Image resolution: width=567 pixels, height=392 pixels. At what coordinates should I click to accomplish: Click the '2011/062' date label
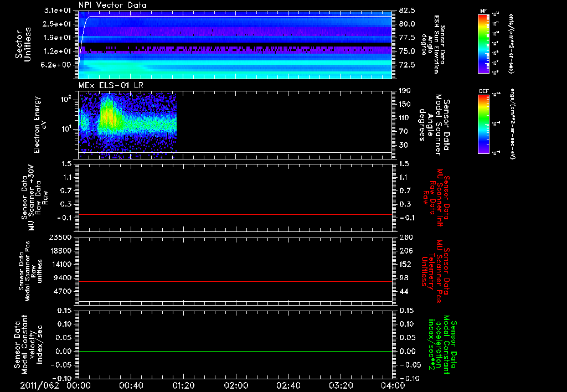coord(39,385)
